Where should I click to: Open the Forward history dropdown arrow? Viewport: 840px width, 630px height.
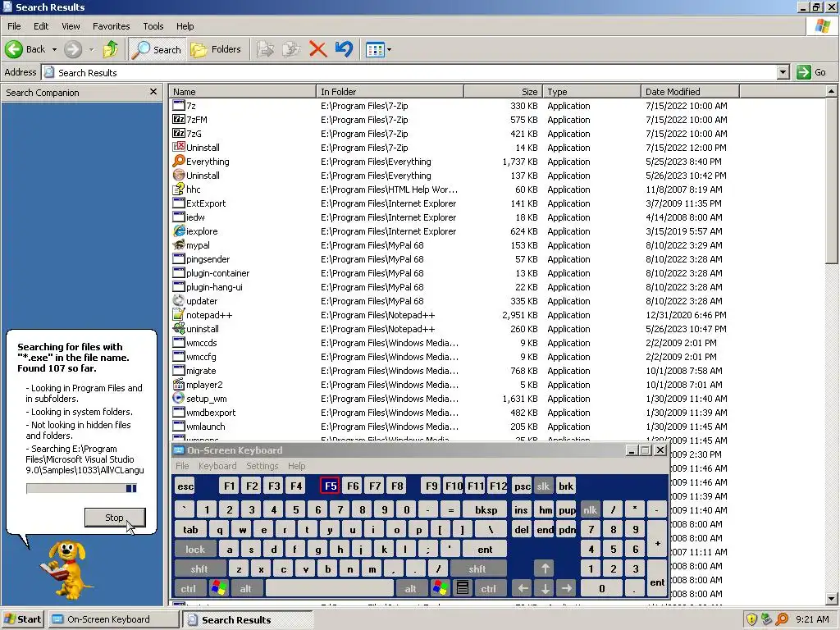(x=91, y=50)
